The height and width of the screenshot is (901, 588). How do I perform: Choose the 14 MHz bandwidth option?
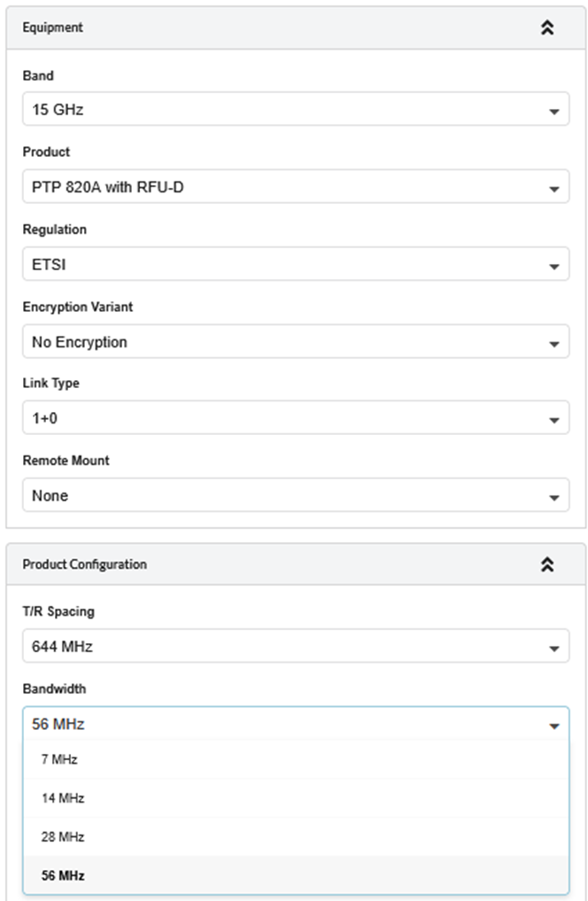click(62, 798)
